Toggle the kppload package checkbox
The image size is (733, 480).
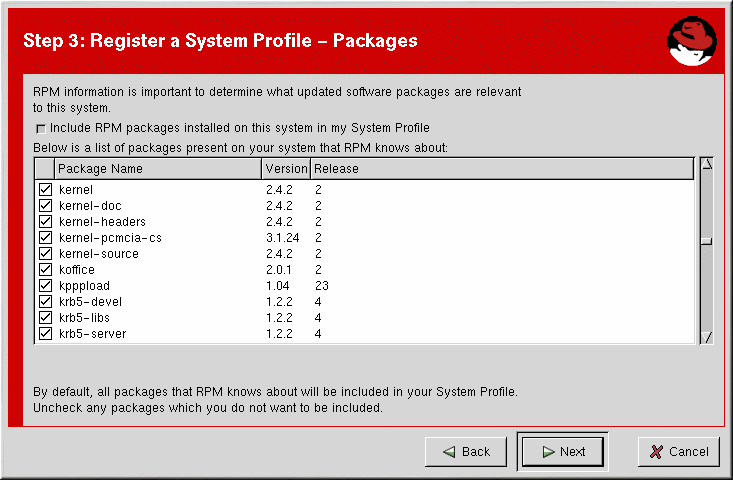coord(45,285)
